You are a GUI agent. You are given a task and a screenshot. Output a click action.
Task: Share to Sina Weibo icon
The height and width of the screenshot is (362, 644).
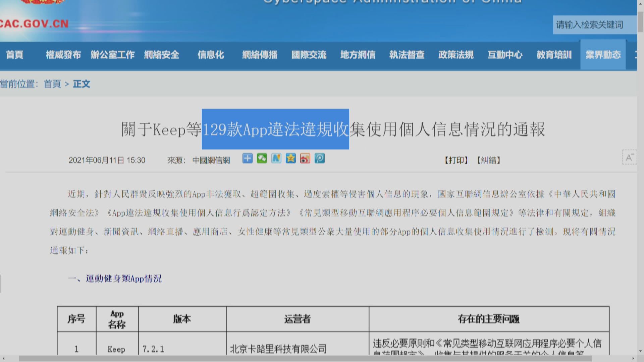[305, 159]
